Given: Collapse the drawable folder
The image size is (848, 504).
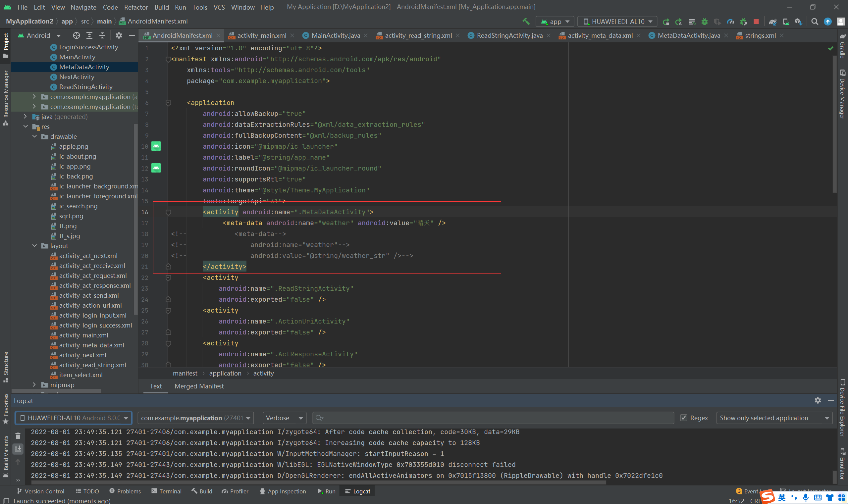Looking at the screenshot, I should tap(35, 136).
